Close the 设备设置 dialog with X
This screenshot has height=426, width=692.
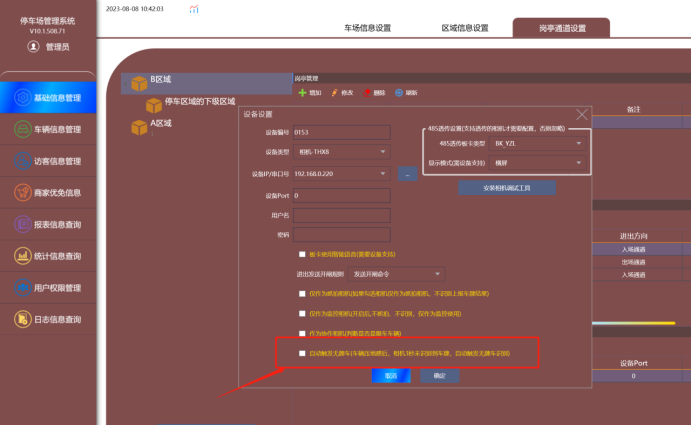[582, 115]
